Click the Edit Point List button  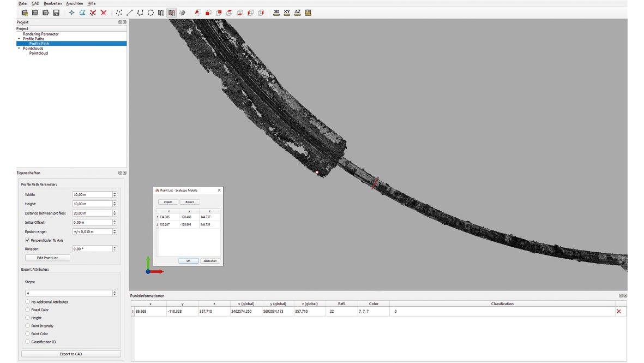(x=47, y=258)
